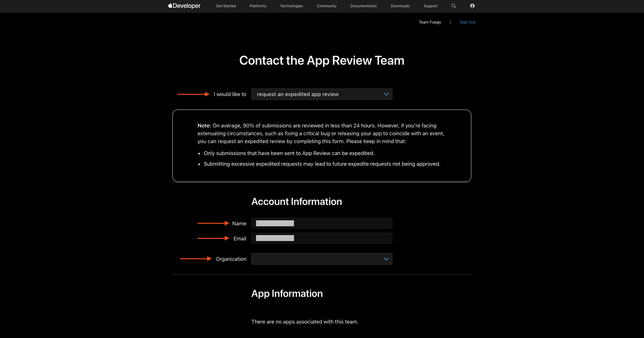
Task: Click the Apple Developer logo
Action: (x=184, y=6)
